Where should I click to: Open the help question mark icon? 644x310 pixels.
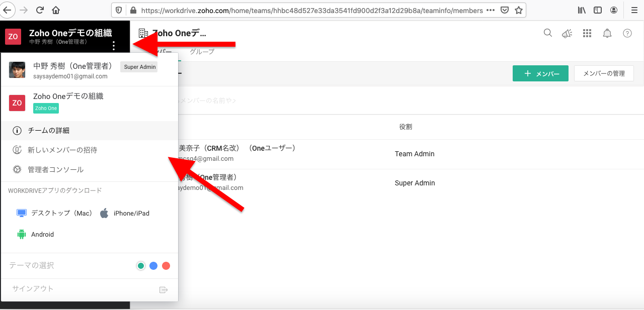(627, 33)
